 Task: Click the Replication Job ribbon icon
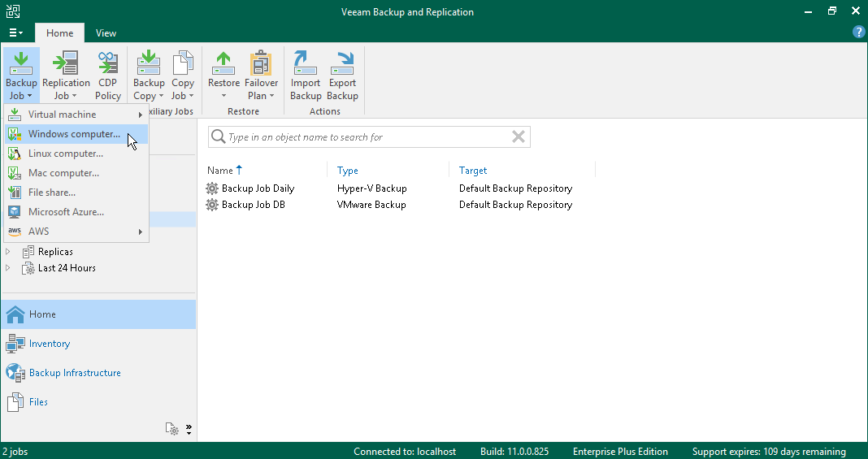[66, 63]
